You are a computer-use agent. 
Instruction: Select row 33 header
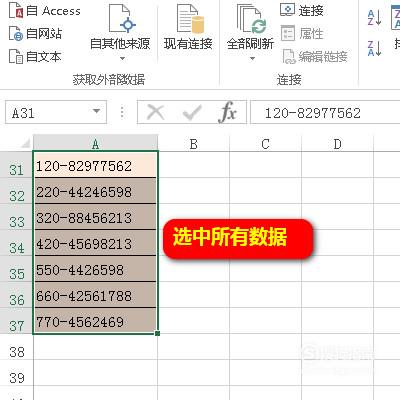tap(17, 217)
